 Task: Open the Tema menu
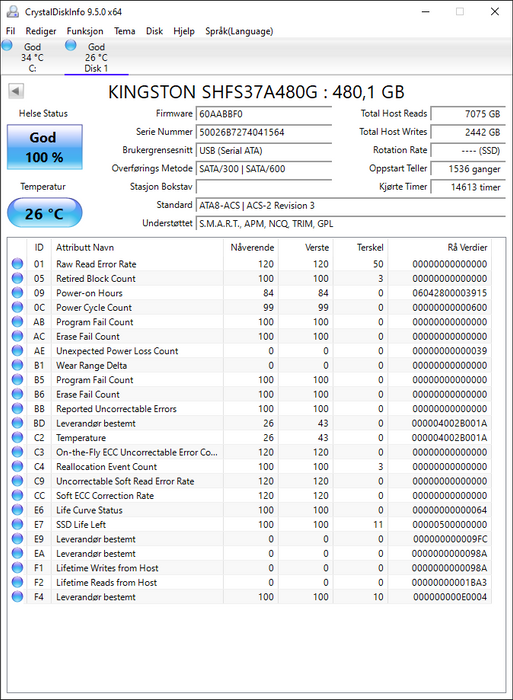[x=125, y=31]
